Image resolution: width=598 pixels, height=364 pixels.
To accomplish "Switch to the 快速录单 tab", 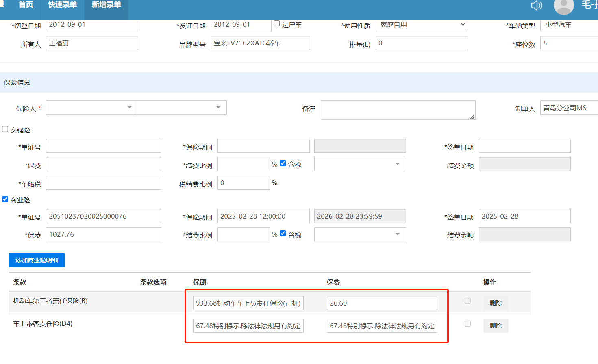I will [62, 5].
